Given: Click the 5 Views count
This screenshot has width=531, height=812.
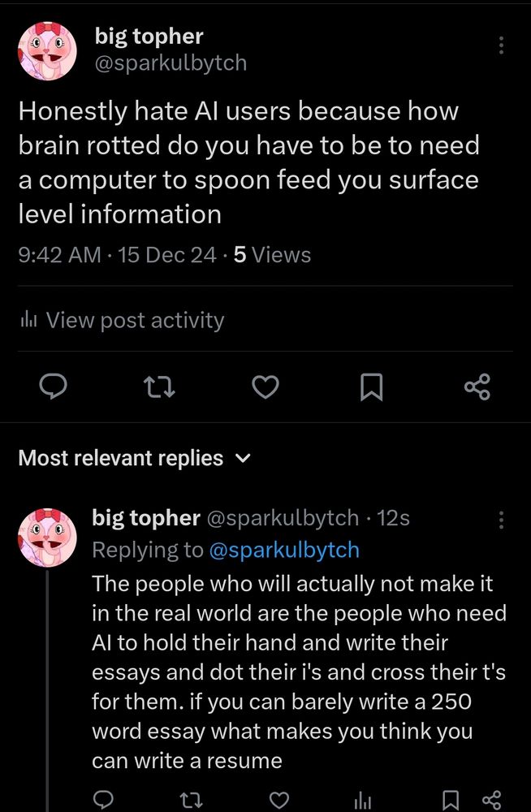Looking at the screenshot, I should point(272,255).
